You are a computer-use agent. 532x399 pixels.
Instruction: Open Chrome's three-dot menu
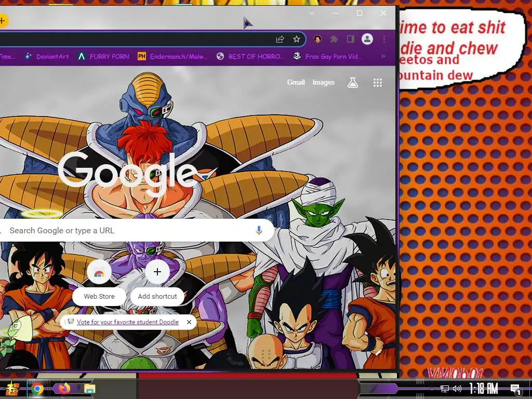tap(384, 39)
